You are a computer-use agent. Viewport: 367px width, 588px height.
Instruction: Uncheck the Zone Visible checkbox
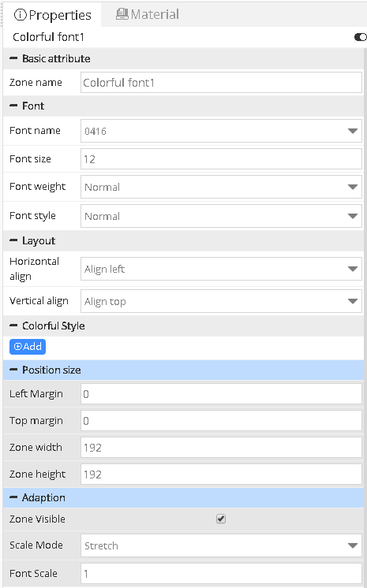pyautogui.click(x=221, y=519)
